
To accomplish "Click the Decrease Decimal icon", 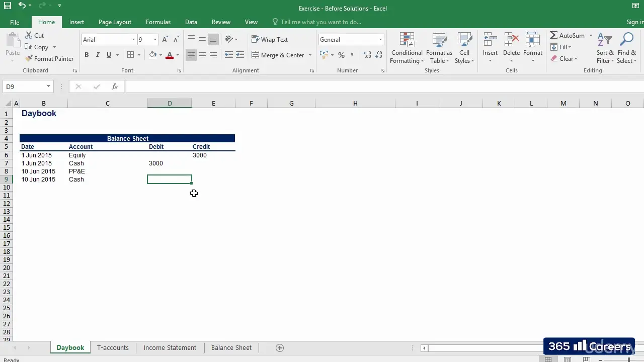I will point(379,55).
